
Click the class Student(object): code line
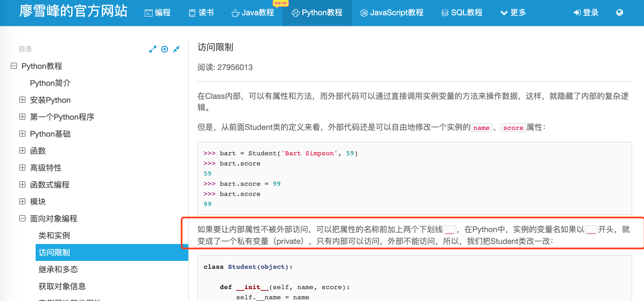tap(248, 267)
